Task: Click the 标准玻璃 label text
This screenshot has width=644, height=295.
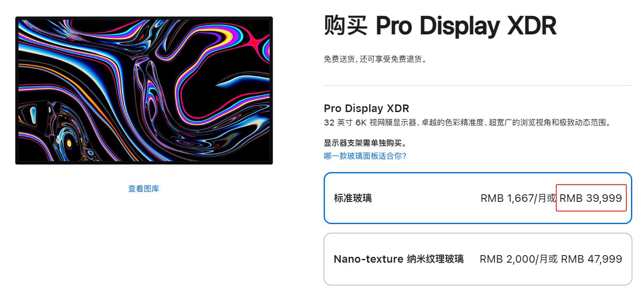Action: (353, 198)
